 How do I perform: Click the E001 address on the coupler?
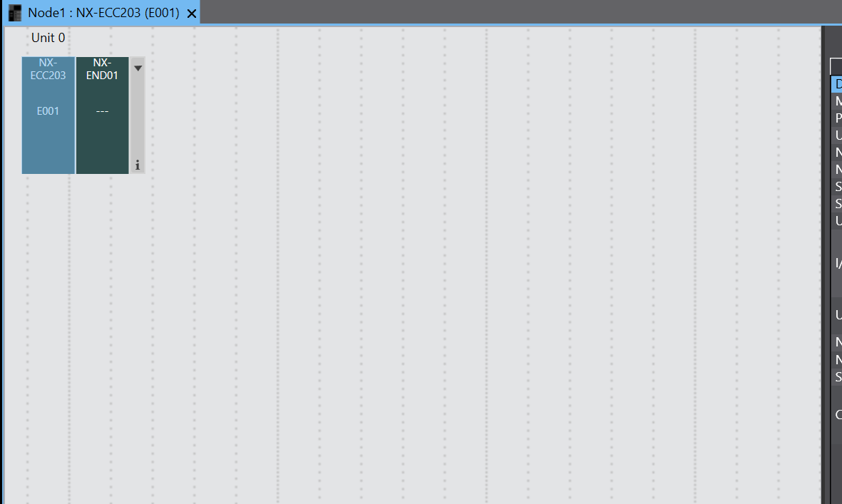point(48,111)
